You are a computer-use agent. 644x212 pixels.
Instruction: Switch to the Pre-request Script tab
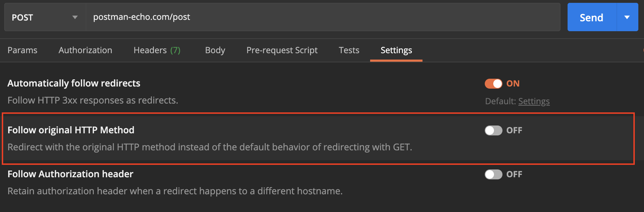coord(282,50)
